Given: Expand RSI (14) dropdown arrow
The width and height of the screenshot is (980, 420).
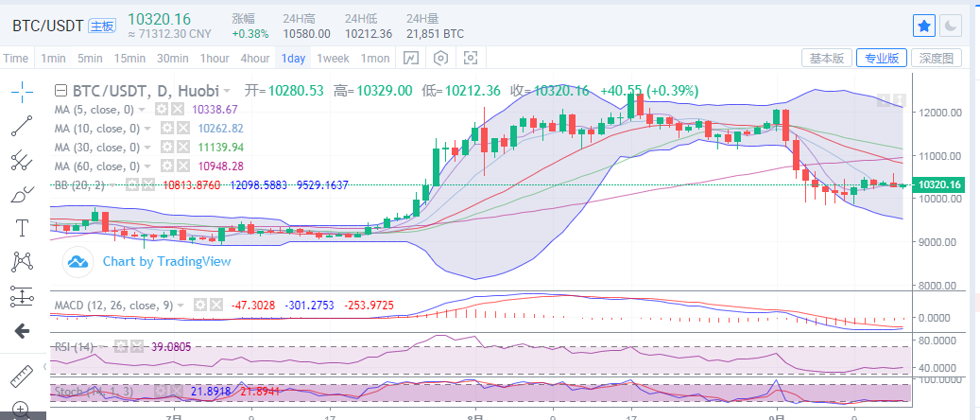Looking at the screenshot, I should click(x=103, y=347).
